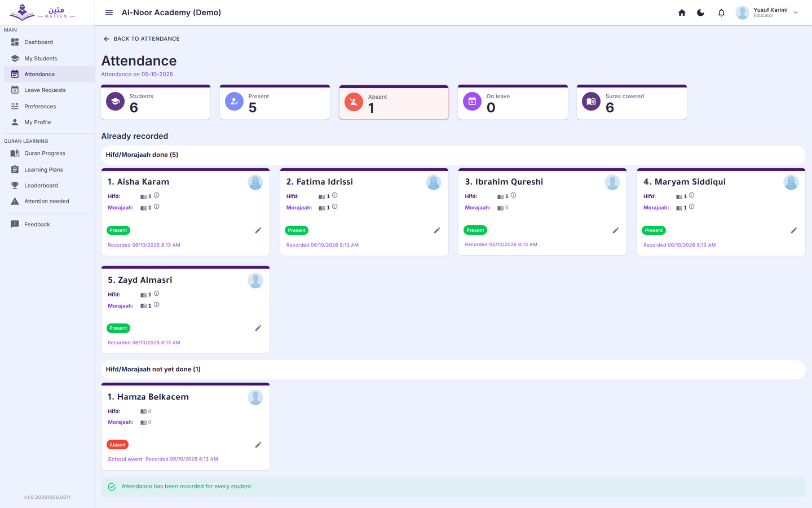Edit Hamza Belkacem's attendance record
812x508 pixels.
[258, 445]
